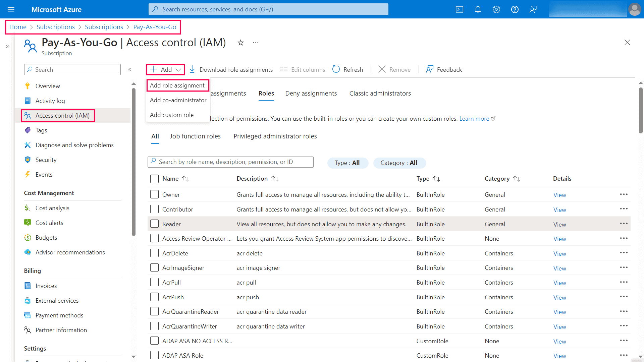Screen dimensions: 644x362
Task: Select all roles with the header checkbox
Action: pos(154,179)
